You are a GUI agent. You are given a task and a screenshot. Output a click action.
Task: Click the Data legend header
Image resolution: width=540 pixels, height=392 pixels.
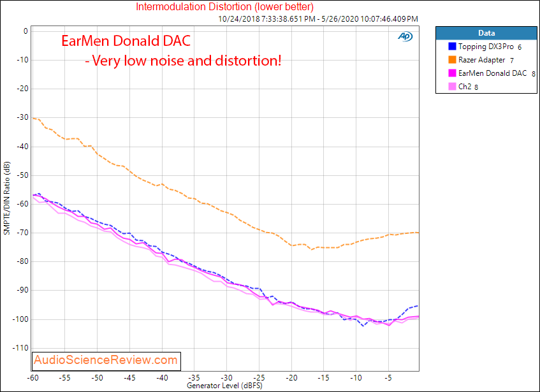pos(486,33)
